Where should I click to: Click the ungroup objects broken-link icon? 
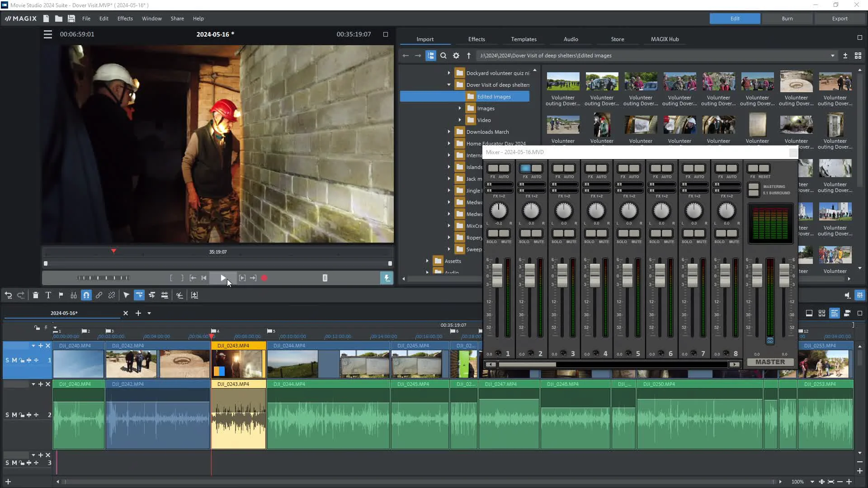112,295
